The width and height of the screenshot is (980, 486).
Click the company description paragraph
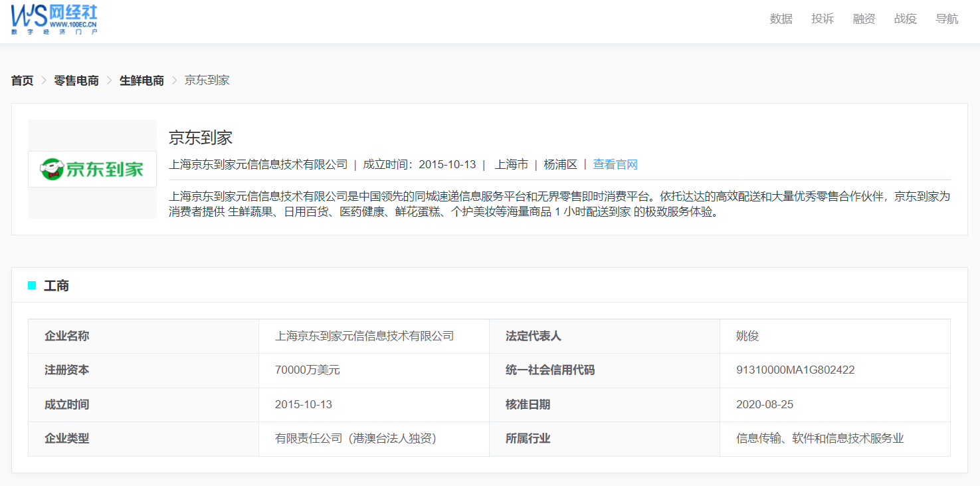560,205
